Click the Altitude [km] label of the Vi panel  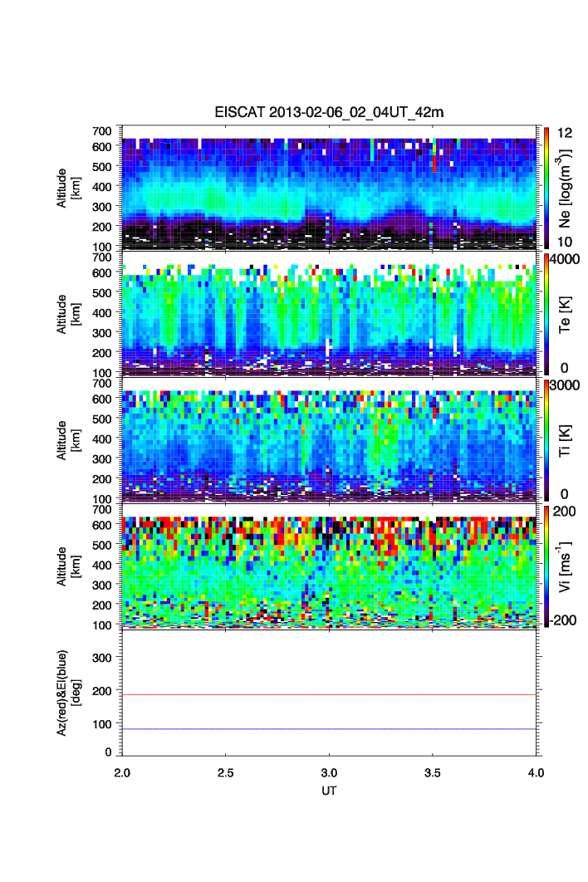(x=67, y=566)
